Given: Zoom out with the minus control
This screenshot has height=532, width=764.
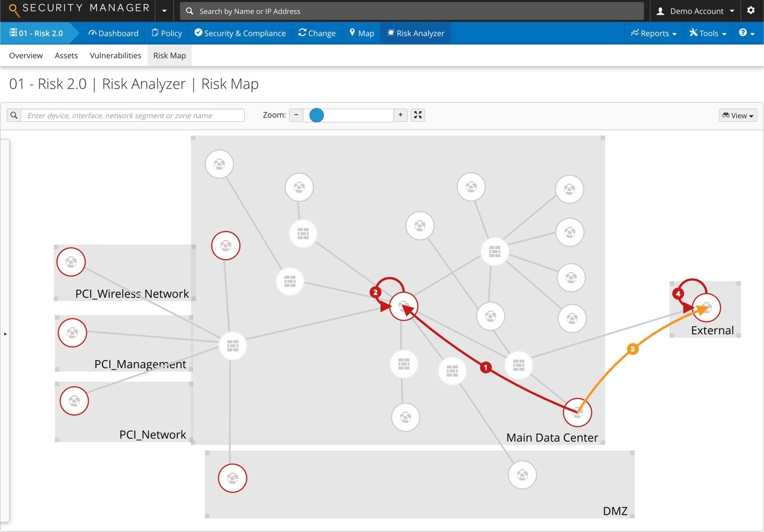Looking at the screenshot, I should coord(296,115).
